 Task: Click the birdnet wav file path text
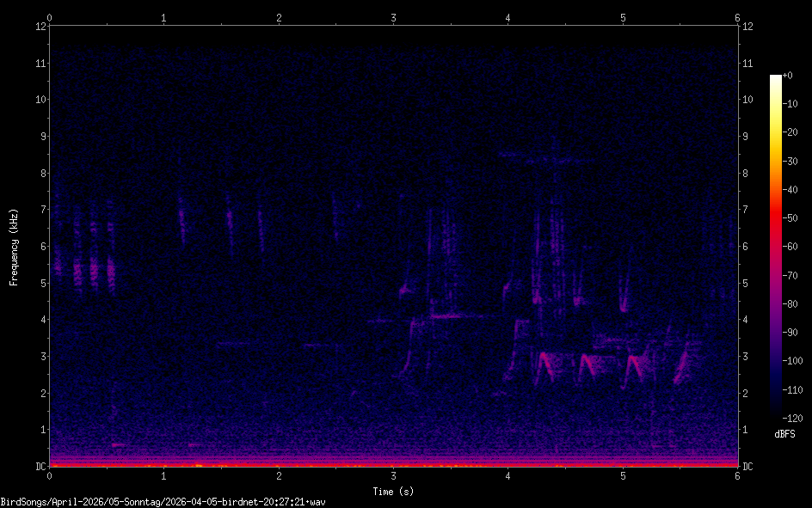point(163,501)
